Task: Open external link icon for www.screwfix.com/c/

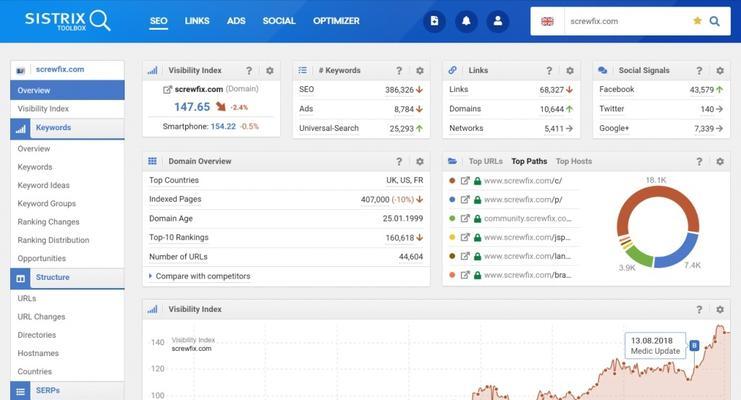Action: coord(465,181)
